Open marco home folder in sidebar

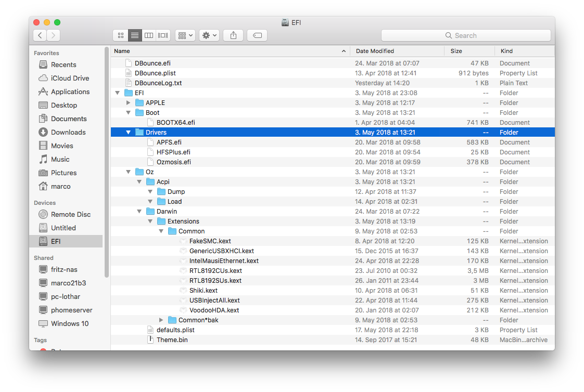[x=54, y=186]
